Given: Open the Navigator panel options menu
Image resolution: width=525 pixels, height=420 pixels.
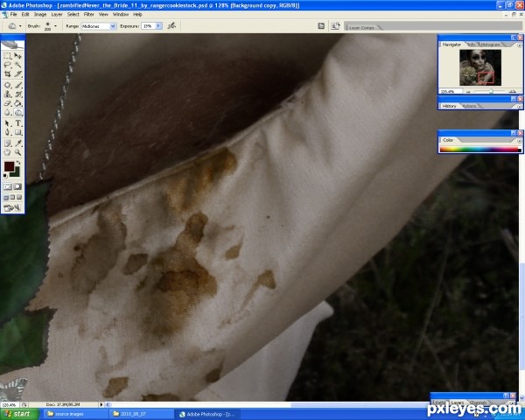Looking at the screenshot, I should tap(519, 45).
